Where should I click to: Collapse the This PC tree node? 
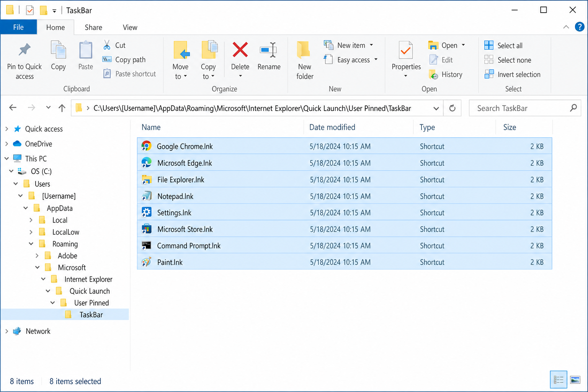click(7, 158)
